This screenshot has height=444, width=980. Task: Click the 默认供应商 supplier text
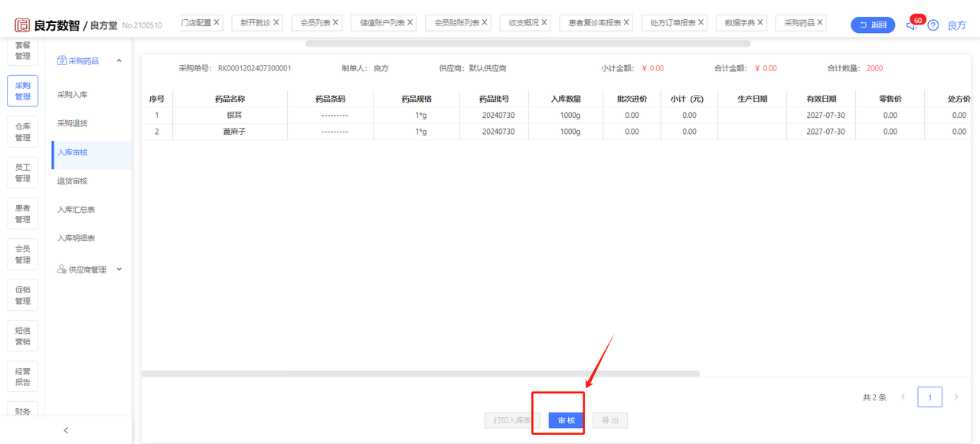pos(488,68)
